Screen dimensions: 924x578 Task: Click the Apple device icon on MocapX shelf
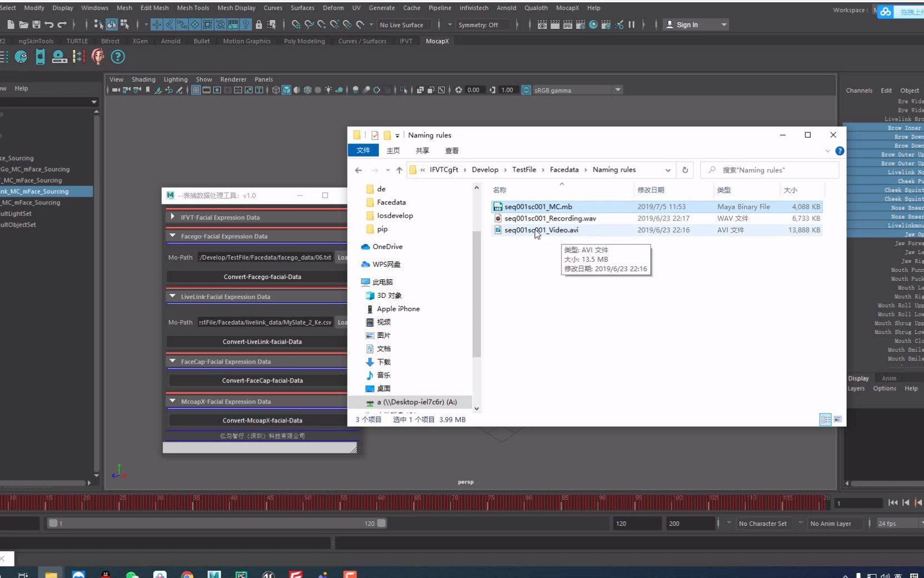pos(40,57)
